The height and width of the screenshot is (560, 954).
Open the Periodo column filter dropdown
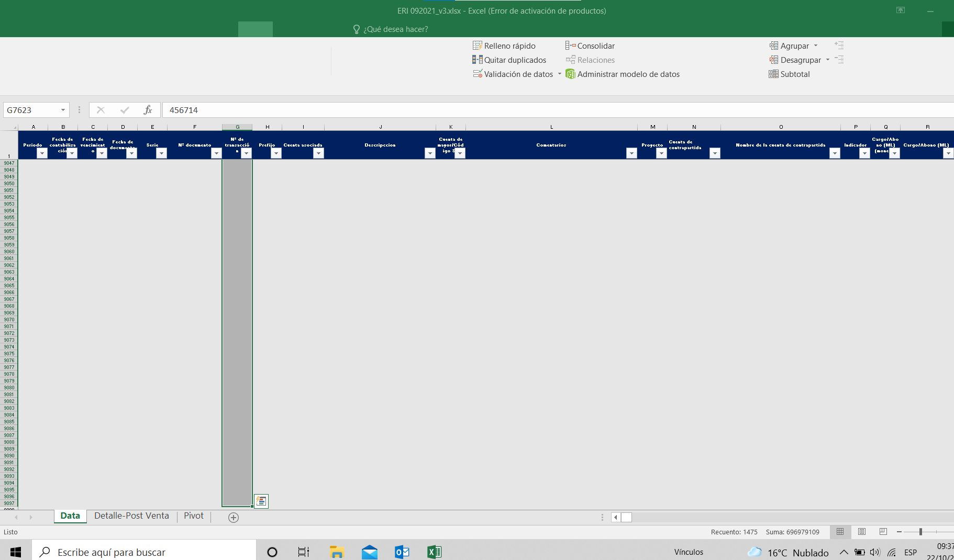point(42,153)
